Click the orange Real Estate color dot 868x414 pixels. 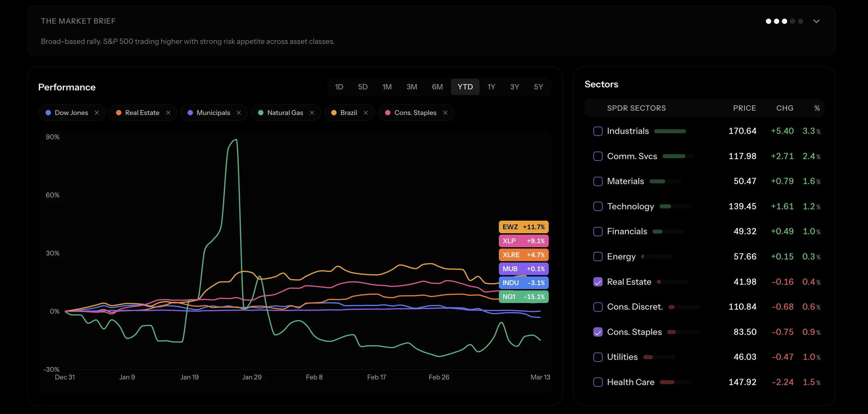click(x=119, y=113)
